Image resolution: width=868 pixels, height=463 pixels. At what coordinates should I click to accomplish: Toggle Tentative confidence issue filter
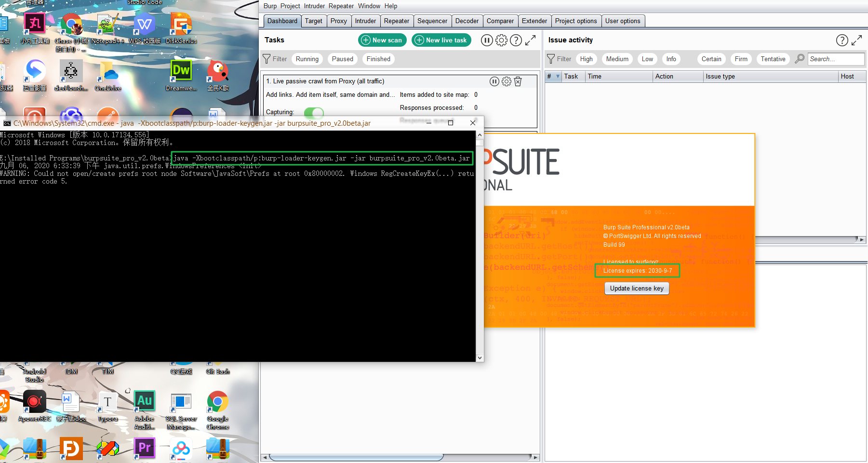773,59
